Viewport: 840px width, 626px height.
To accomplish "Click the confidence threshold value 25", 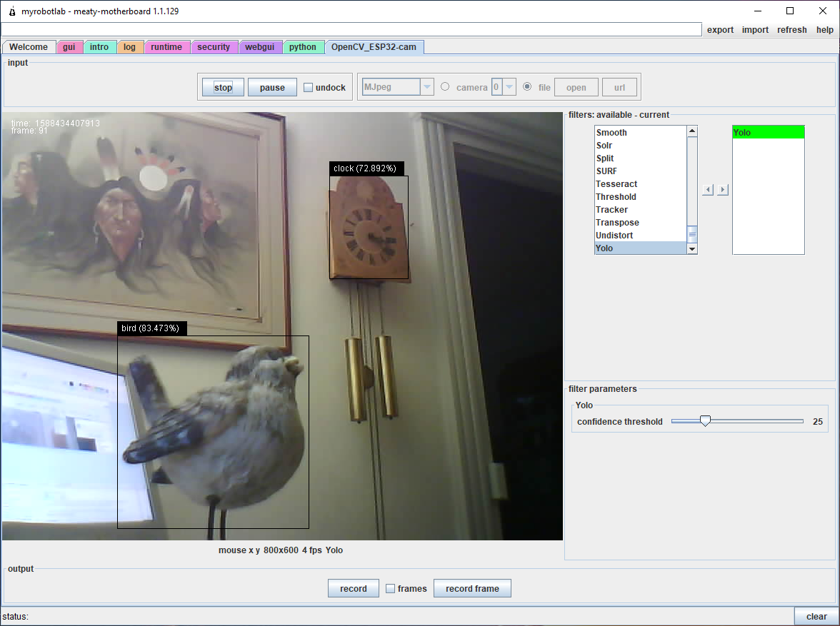I will [x=817, y=421].
